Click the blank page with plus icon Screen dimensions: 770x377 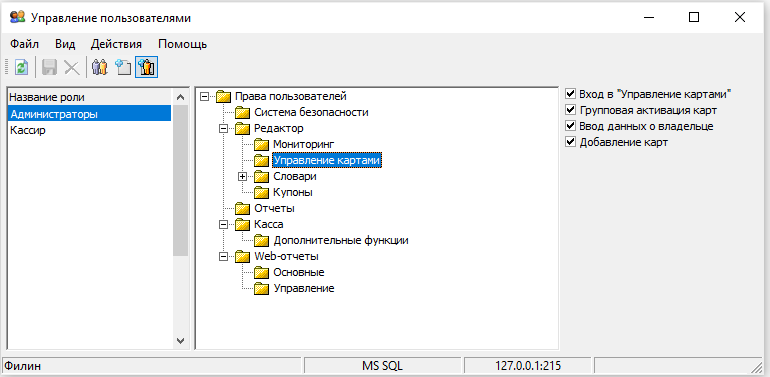[x=123, y=67]
